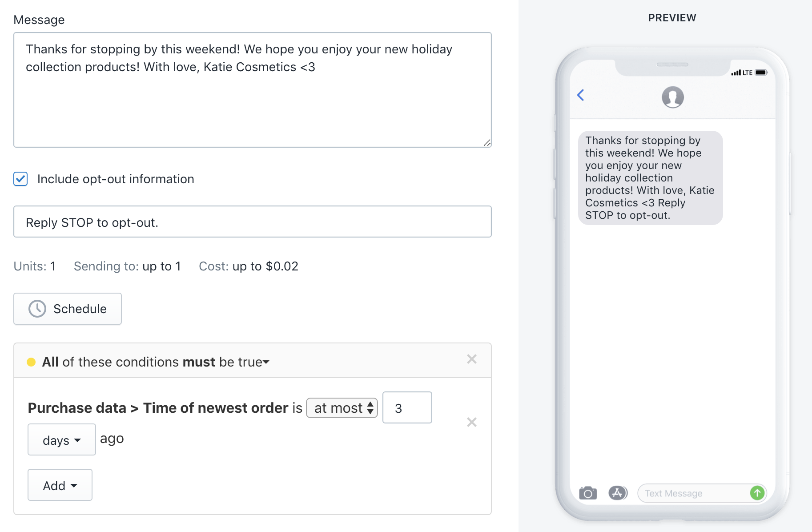Click the 'Units: 1' text
This screenshot has width=812, height=532.
coord(35,266)
